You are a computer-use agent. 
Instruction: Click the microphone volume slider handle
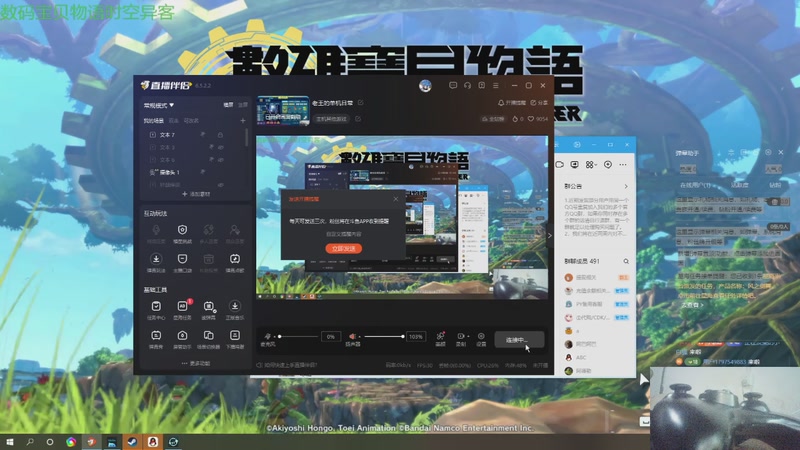(x=280, y=337)
